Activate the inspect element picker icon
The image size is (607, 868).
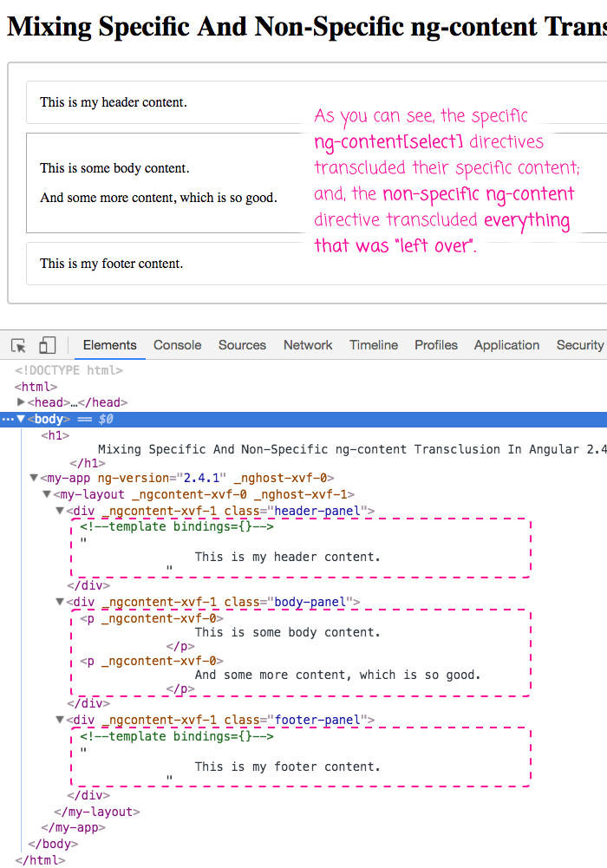click(18, 345)
